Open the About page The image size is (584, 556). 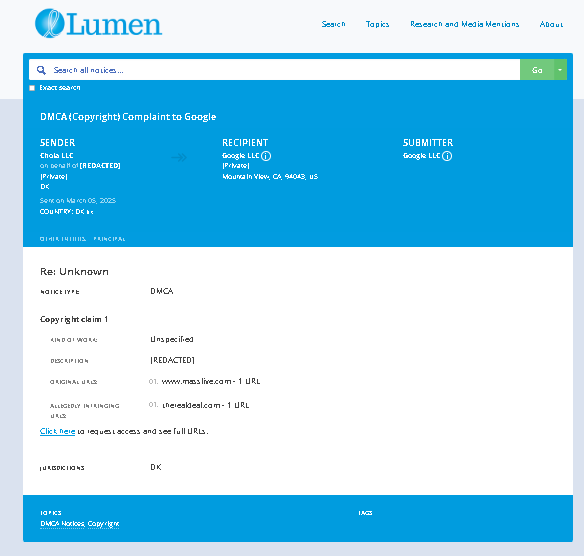tap(551, 24)
